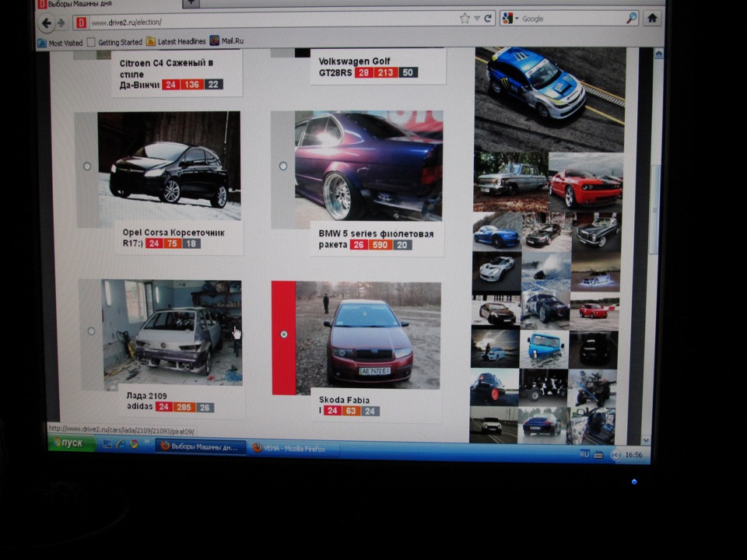Click the browser Forward arrow button
The image size is (747, 560).
pos(61,23)
